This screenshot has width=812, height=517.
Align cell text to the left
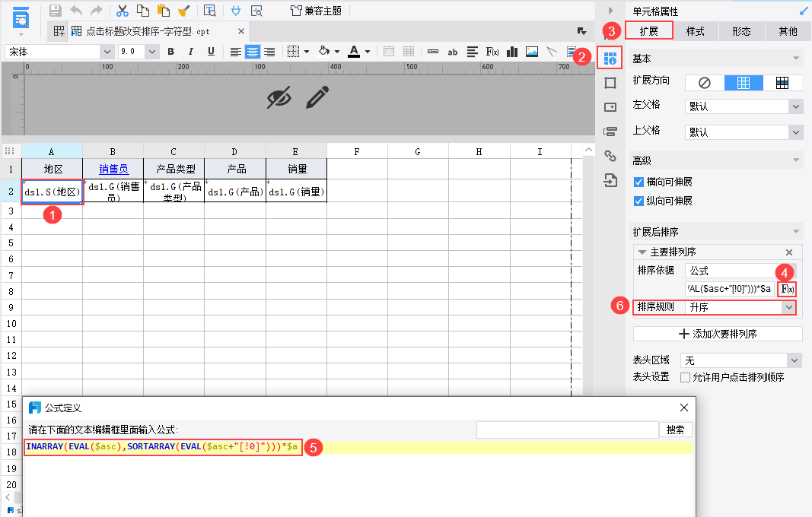point(236,52)
